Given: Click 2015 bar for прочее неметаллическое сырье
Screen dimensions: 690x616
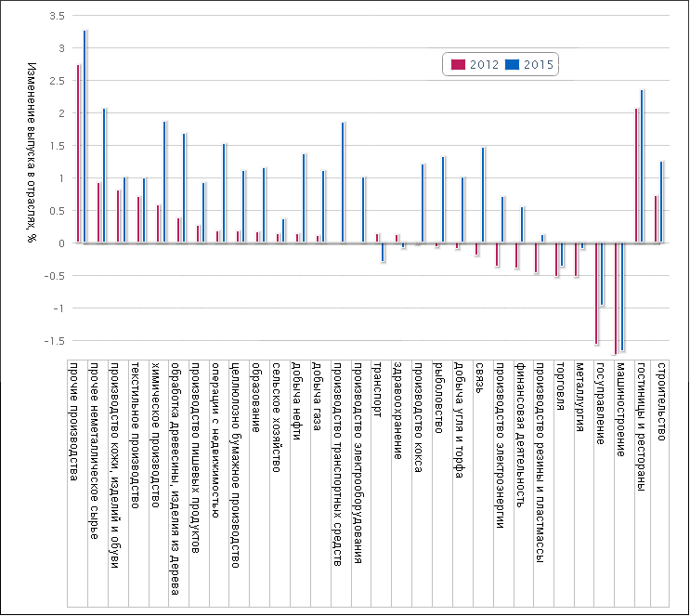Looking at the screenshot, I should coord(104,176).
